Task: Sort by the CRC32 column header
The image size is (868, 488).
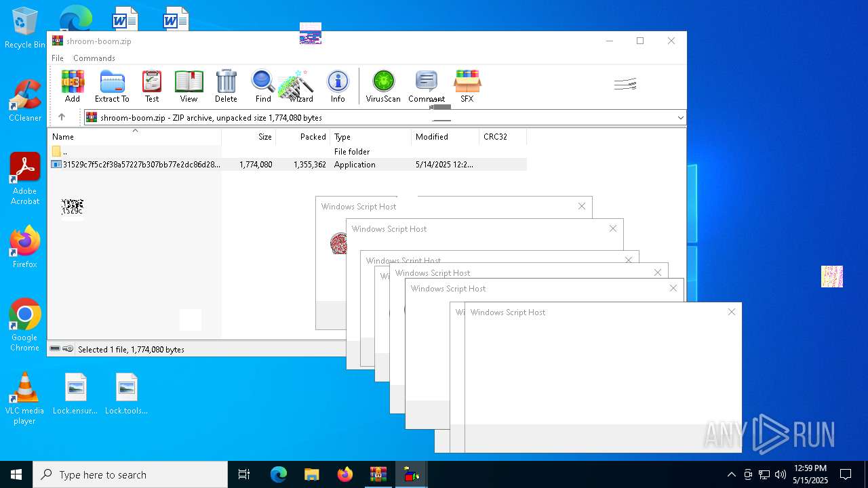Action: coord(502,137)
